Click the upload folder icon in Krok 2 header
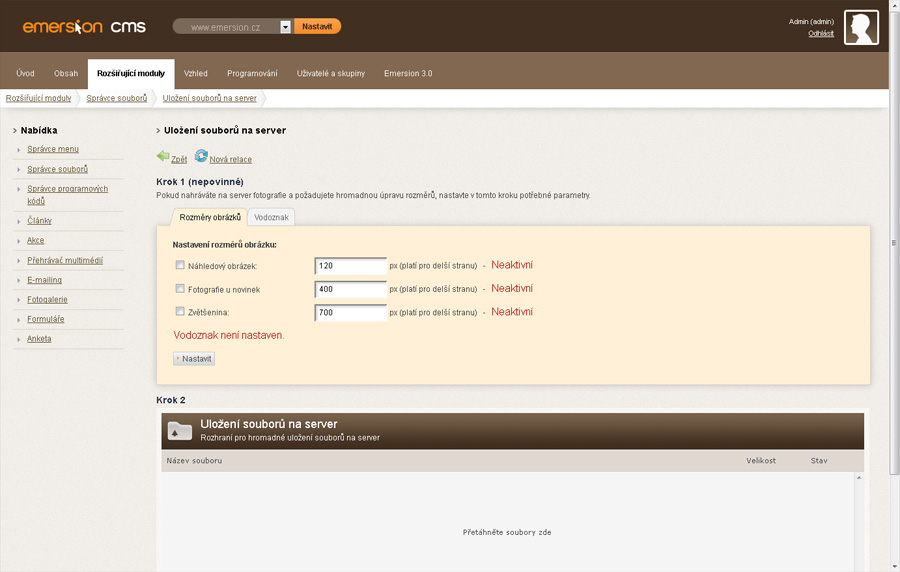Viewport: 900px width, 572px height. click(x=180, y=431)
